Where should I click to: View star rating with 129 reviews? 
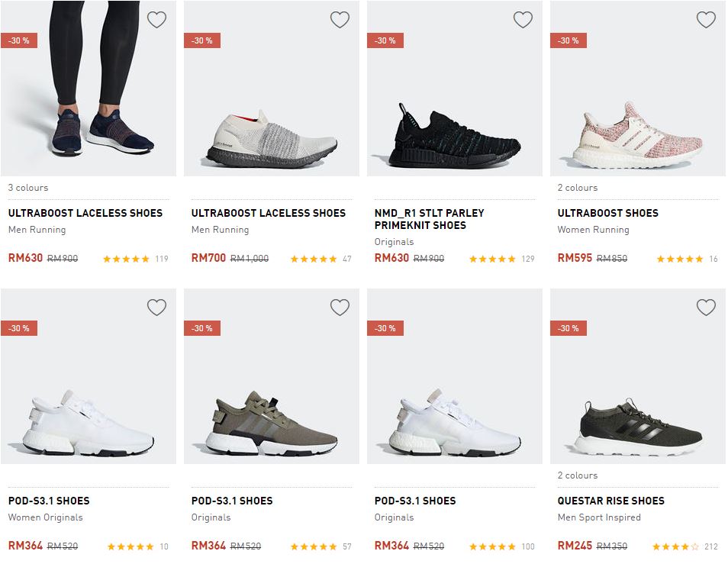(x=492, y=259)
